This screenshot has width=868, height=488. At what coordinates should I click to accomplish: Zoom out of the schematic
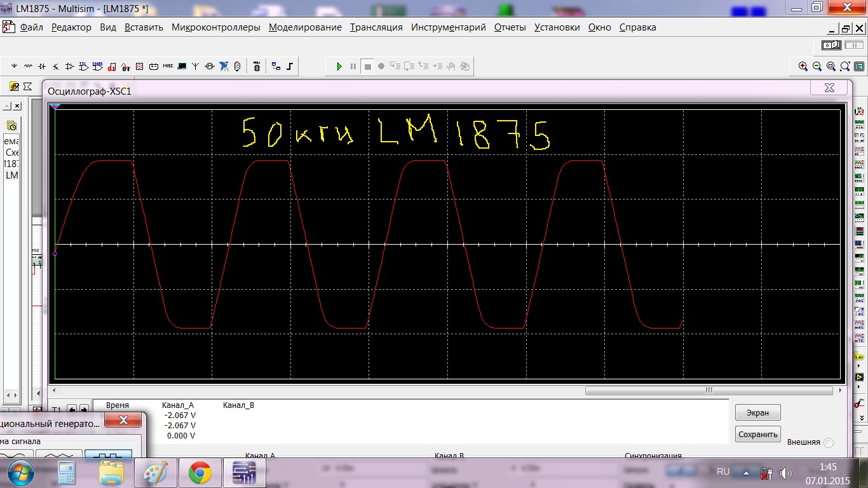tap(817, 66)
